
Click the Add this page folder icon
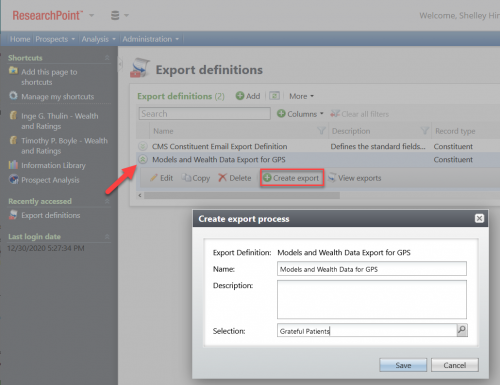point(13,71)
